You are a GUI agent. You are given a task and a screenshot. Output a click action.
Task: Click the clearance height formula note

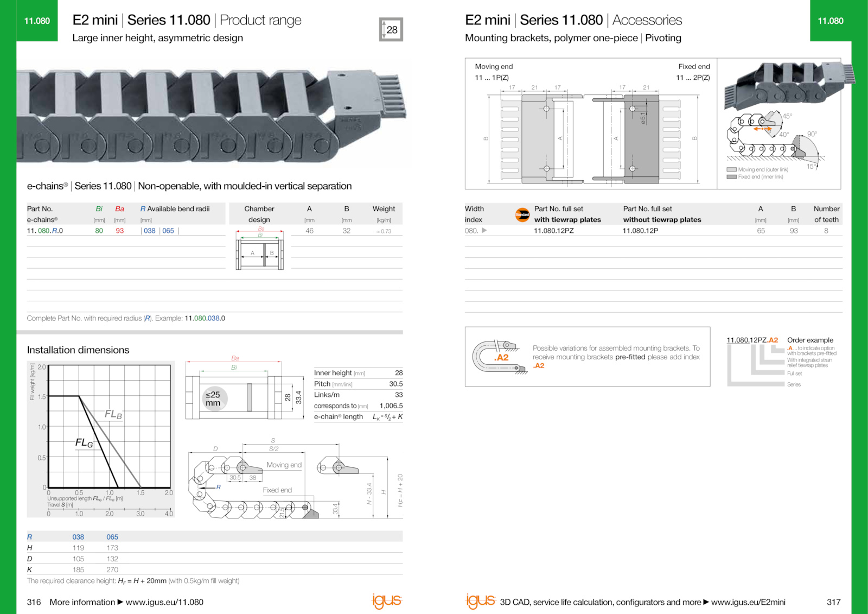pos(133,581)
